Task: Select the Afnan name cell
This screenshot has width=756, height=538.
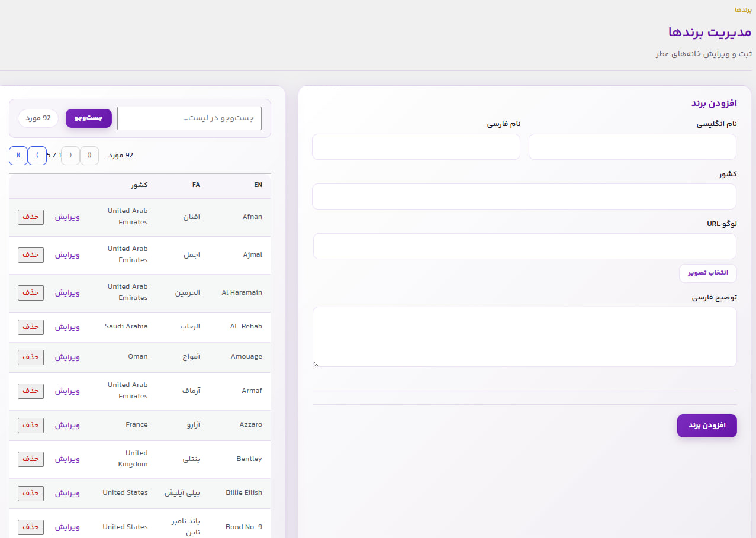Action: coord(252,217)
